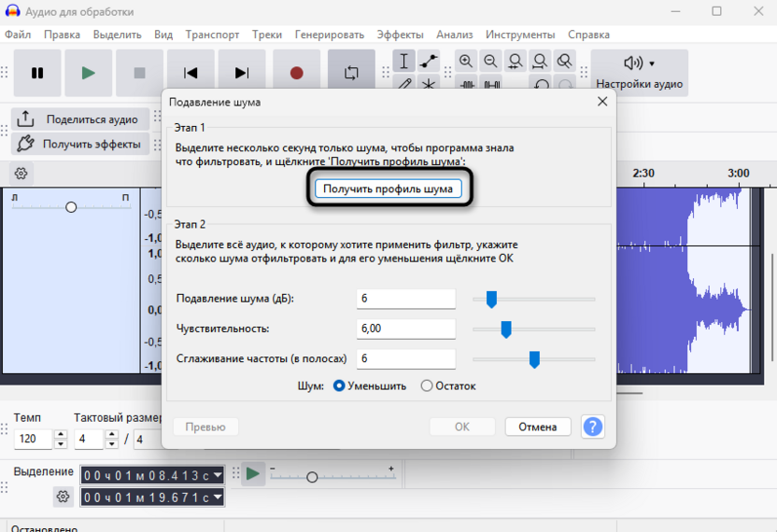Open the help button in noise reduction dialog
This screenshot has height=532, width=777.
point(592,427)
